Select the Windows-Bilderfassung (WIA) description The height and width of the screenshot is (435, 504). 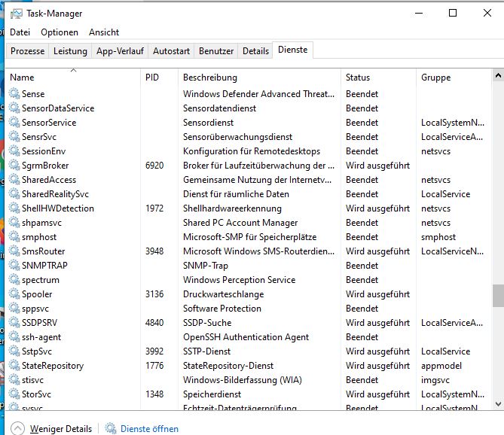click(243, 380)
